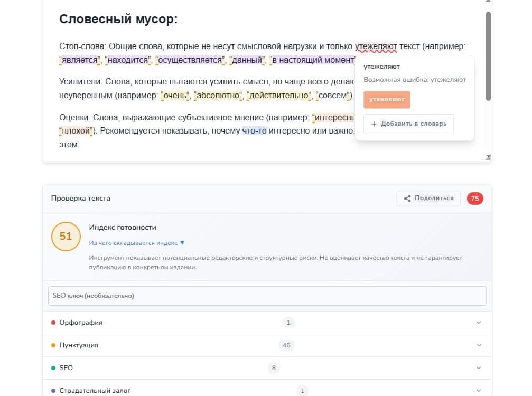
Task: Click the Поделиться share button
Action: [428, 198]
